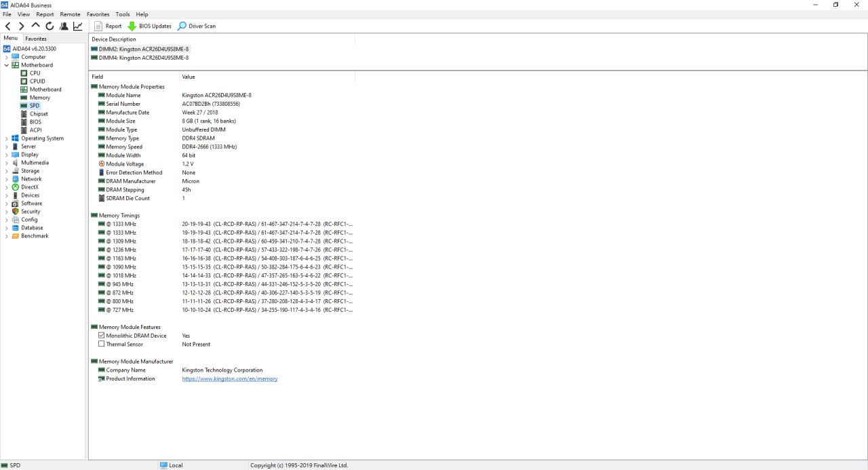Click the Report toolbar button
Viewport: 868px width, 470px height.
[108, 26]
